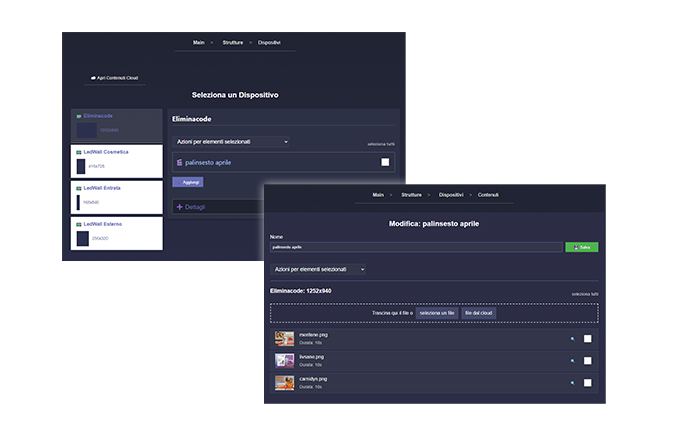
Task: Tick the palinsesto aprile checkbox
Action: (385, 162)
